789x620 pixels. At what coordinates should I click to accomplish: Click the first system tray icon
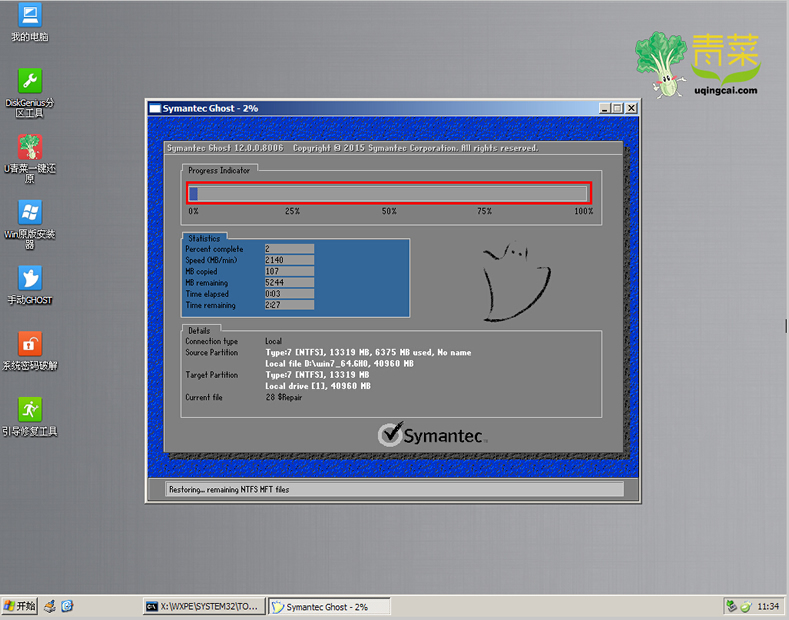click(x=731, y=606)
